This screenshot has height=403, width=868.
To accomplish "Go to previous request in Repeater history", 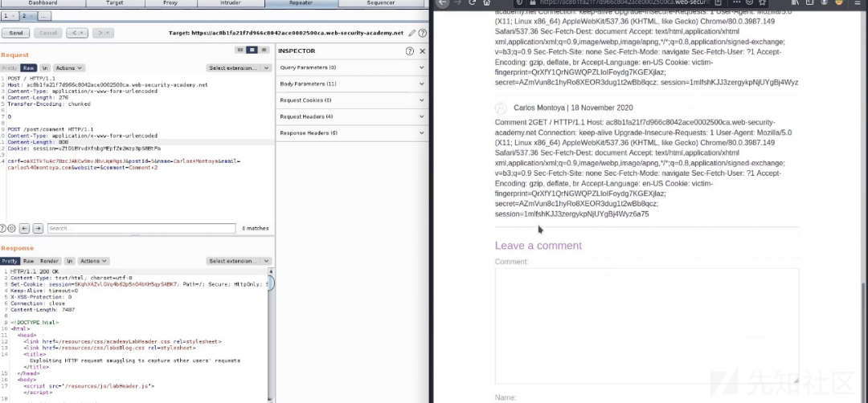I will (77, 33).
